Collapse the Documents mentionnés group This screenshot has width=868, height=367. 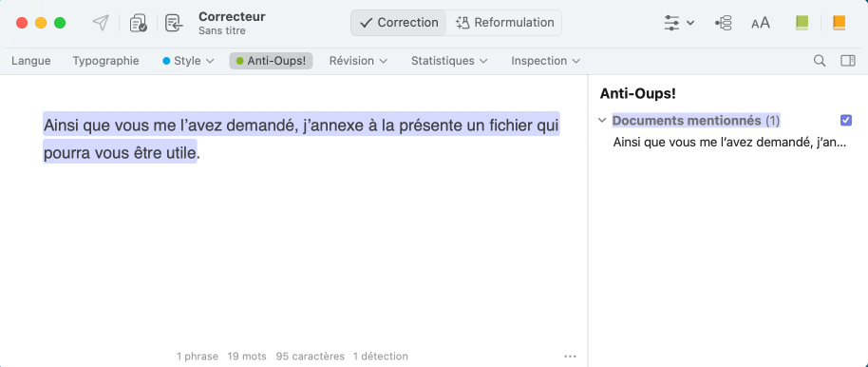[603, 121]
